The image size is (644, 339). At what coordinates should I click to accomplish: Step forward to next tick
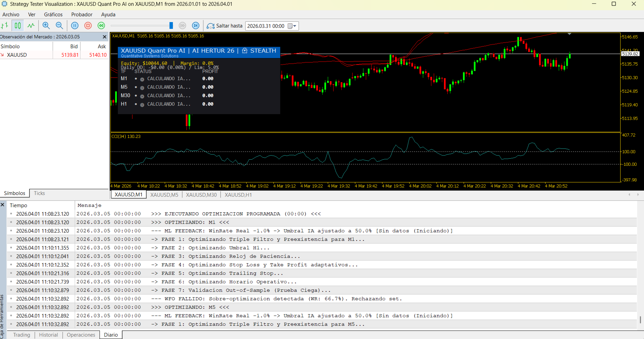pyautogui.click(x=196, y=25)
